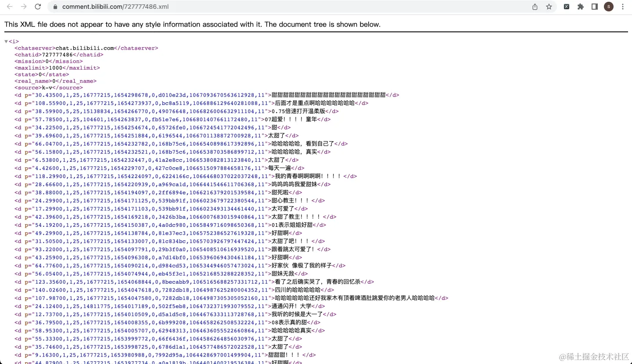Click the comment 好家伙 像极了我的样子
This screenshot has height=364, width=632.
(302, 265)
